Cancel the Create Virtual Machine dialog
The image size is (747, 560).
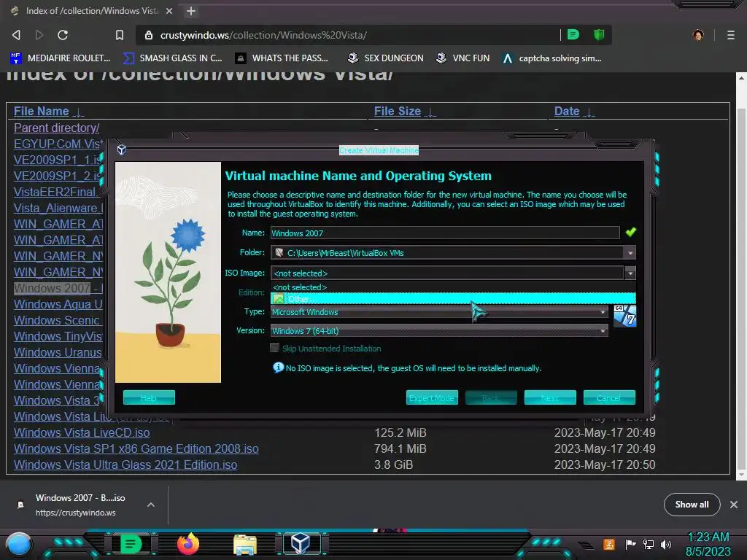point(609,397)
